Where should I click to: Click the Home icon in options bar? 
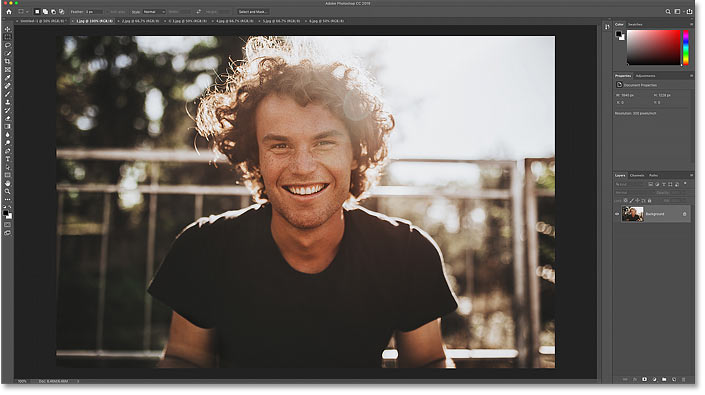point(9,12)
